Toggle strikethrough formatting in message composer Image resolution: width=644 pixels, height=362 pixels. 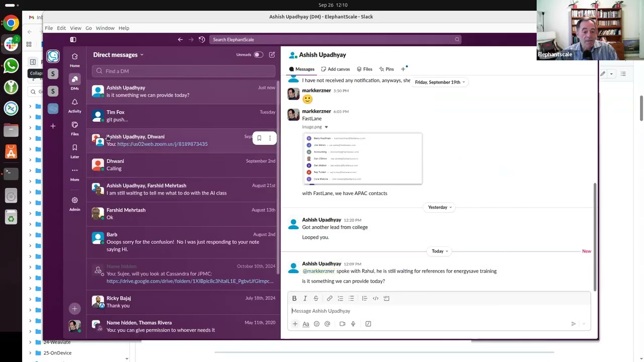[x=316, y=298]
